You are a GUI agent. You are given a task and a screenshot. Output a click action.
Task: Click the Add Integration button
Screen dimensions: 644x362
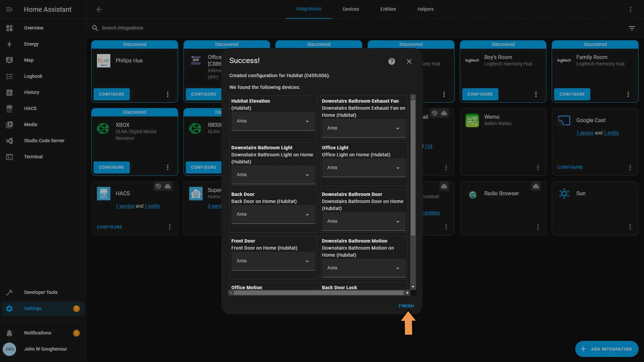click(606, 349)
